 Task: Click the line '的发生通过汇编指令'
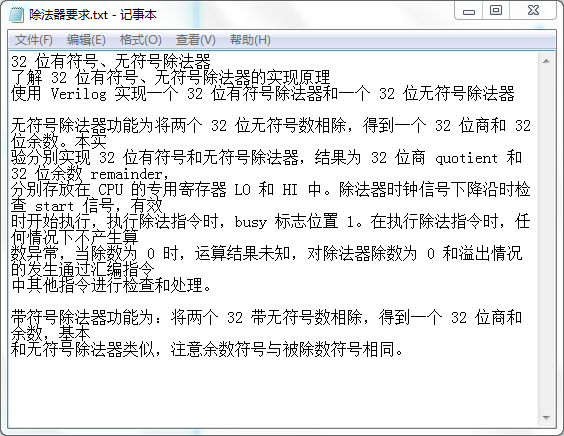click(83, 269)
